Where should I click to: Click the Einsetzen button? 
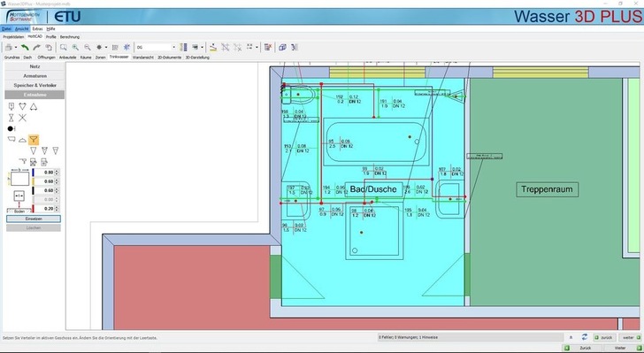[34, 219]
